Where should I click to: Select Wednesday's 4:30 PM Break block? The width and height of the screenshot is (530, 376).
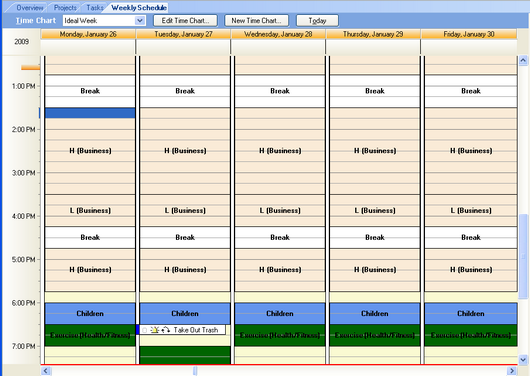point(280,237)
